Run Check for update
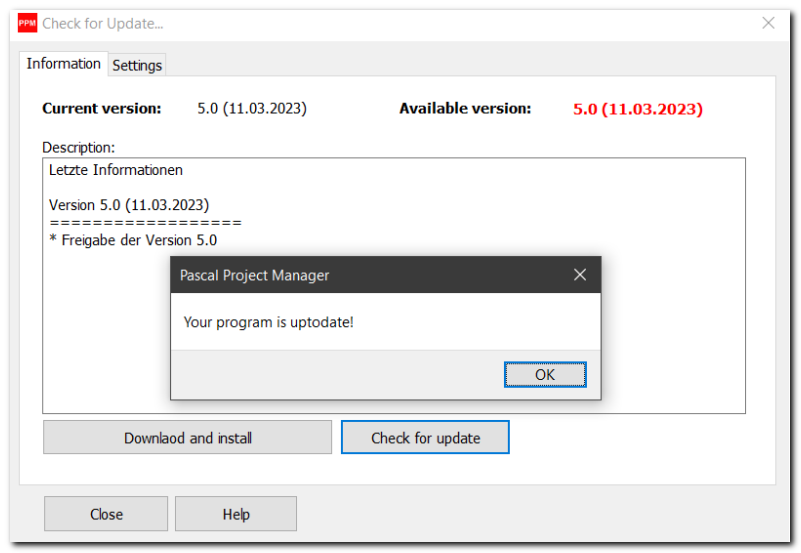 425,438
